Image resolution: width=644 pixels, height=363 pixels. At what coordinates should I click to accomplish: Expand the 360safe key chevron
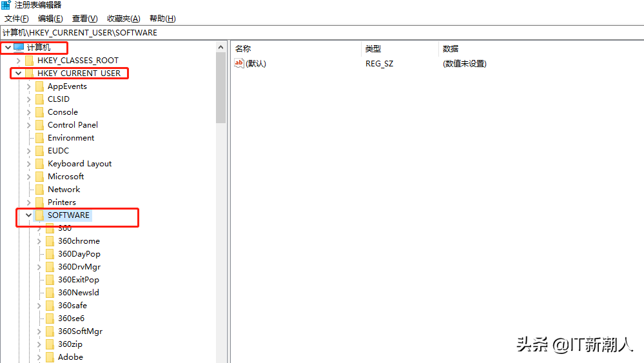(x=39, y=306)
